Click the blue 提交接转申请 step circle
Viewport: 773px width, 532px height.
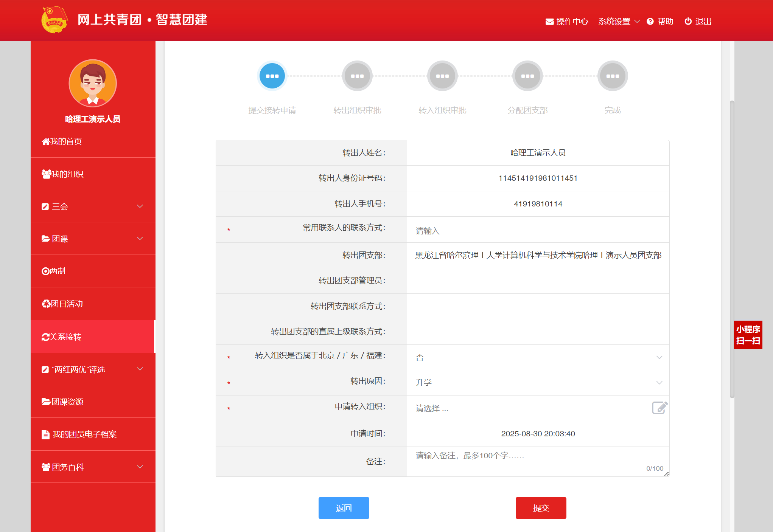[x=272, y=76]
